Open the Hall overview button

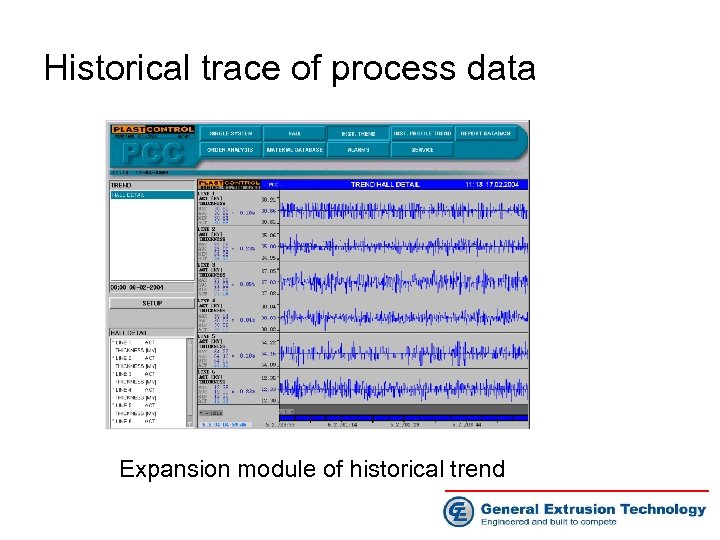coord(294,134)
